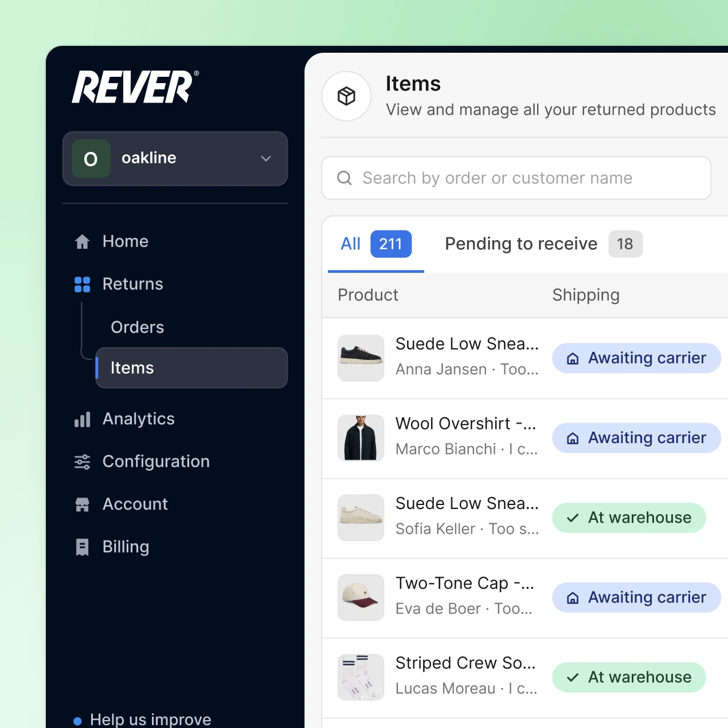Click the Returns grid icon
This screenshot has height=728, width=728.
(83, 284)
